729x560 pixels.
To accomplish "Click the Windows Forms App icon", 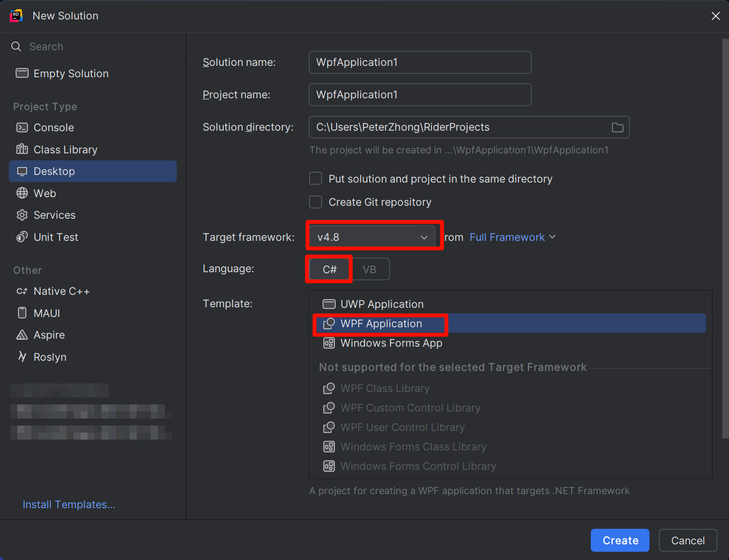I will tap(329, 343).
